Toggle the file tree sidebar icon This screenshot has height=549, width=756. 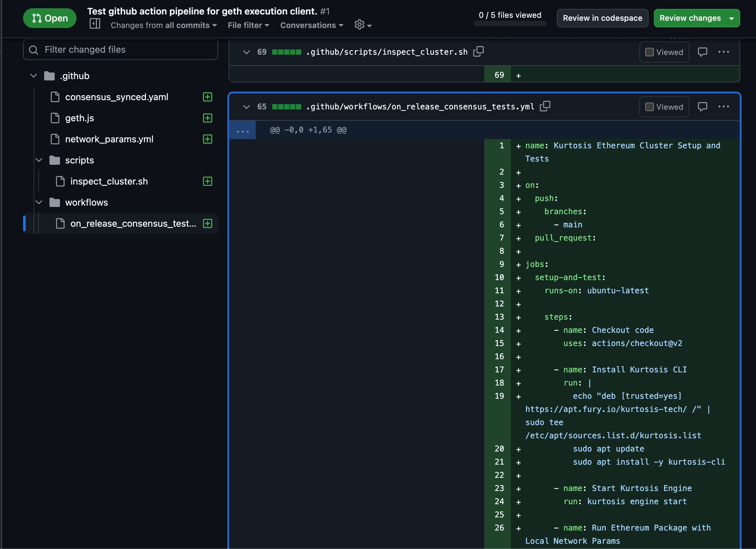point(95,24)
